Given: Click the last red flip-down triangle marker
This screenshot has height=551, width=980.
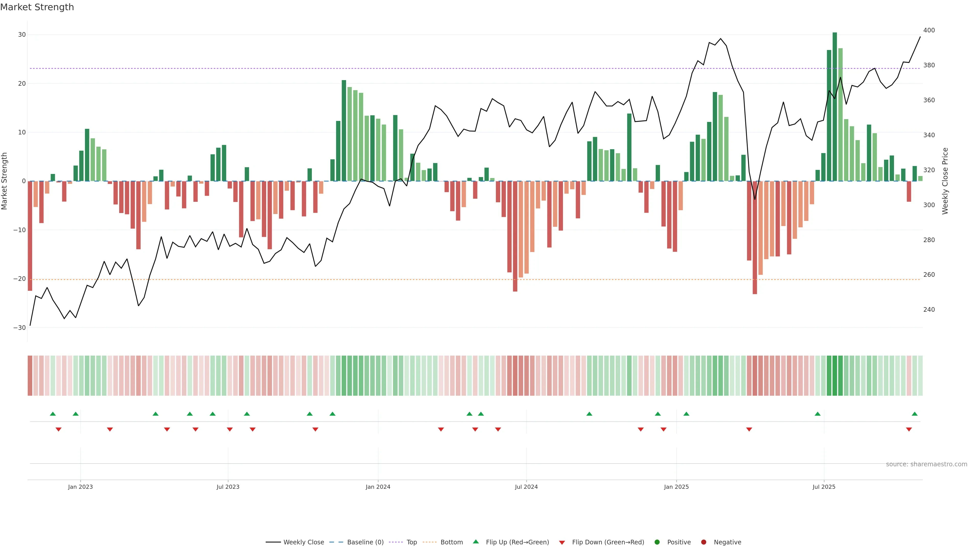Looking at the screenshot, I should [x=909, y=429].
